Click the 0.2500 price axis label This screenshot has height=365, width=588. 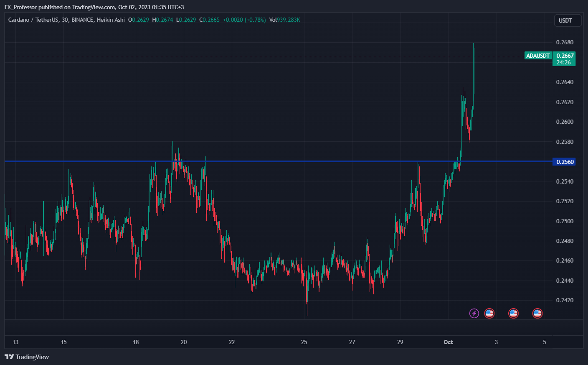click(x=565, y=221)
